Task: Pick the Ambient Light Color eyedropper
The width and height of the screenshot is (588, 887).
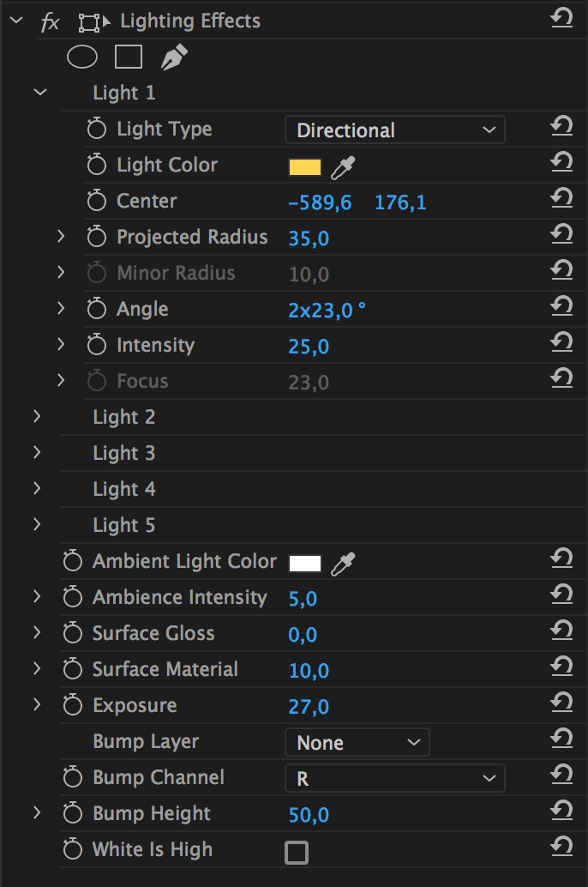Action: pyautogui.click(x=343, y=564)
